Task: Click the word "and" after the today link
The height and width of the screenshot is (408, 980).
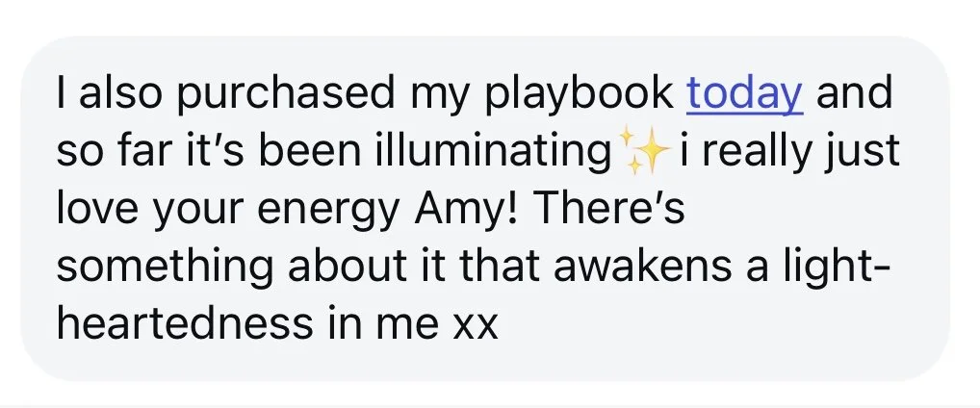Action: coord(854,92)
